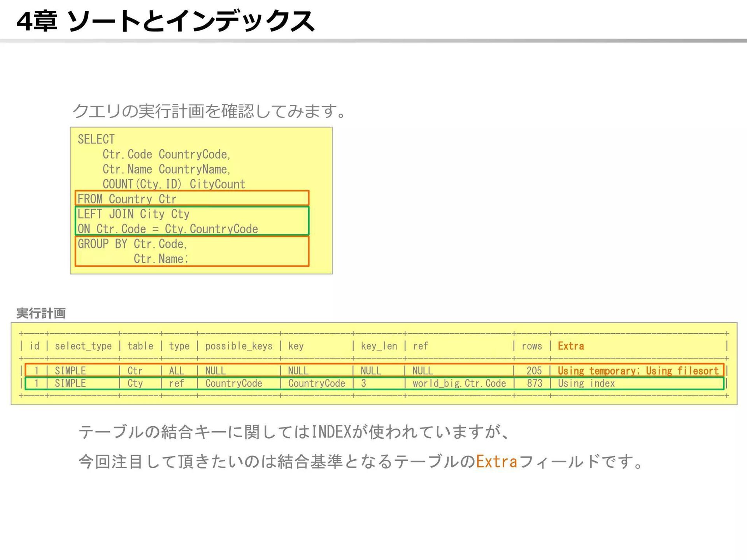Image resolution: width=747 pixels, height=560 pixels.
Task: Click the orange Extra column header
Action: (571, 346)
